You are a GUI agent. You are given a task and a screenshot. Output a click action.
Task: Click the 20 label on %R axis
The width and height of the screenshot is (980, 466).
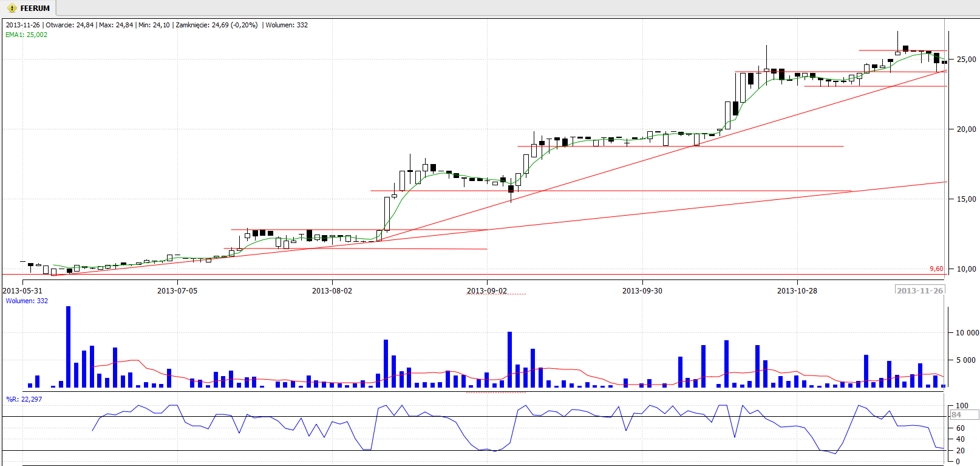pos(961,451)
